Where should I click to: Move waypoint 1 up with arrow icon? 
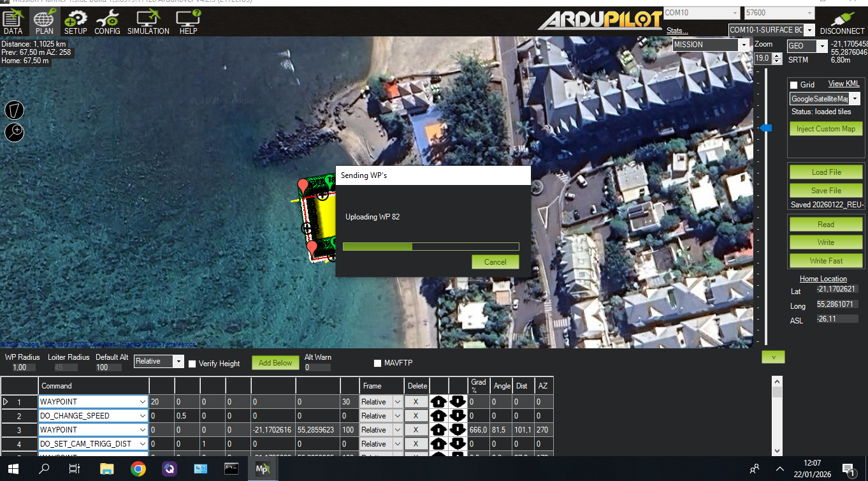tap(438, 402)
